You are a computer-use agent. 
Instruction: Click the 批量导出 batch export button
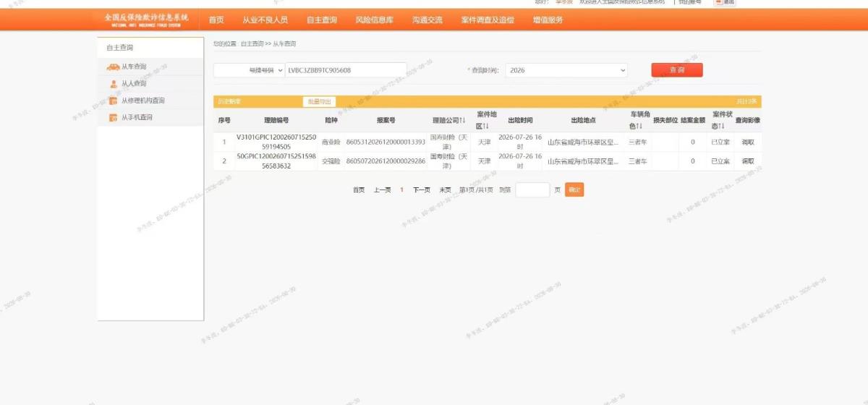pos(319,102)
